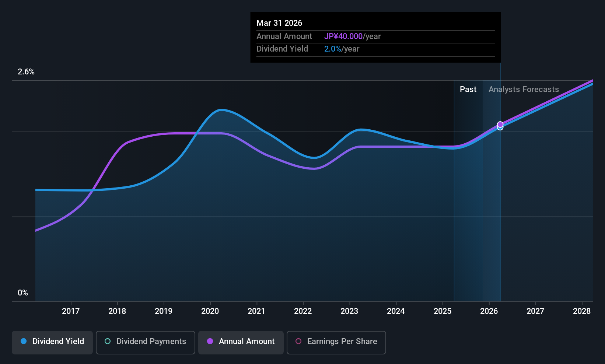Click the 2.0% dividend yield tooltip value
The width and height of the screenshot is (605, 364).
[x=333, y=49]
